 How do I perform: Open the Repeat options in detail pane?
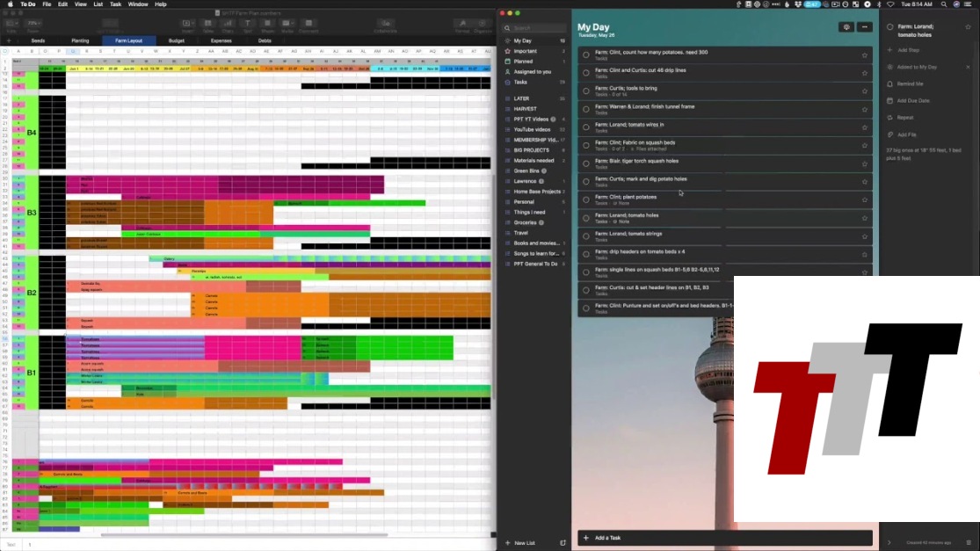905,117
